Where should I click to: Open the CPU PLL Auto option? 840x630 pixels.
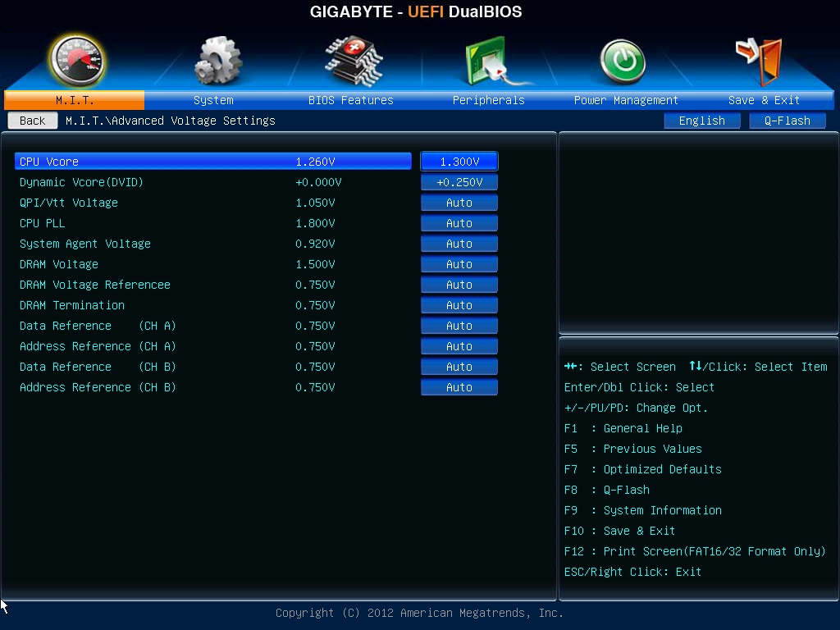point(459,223)
